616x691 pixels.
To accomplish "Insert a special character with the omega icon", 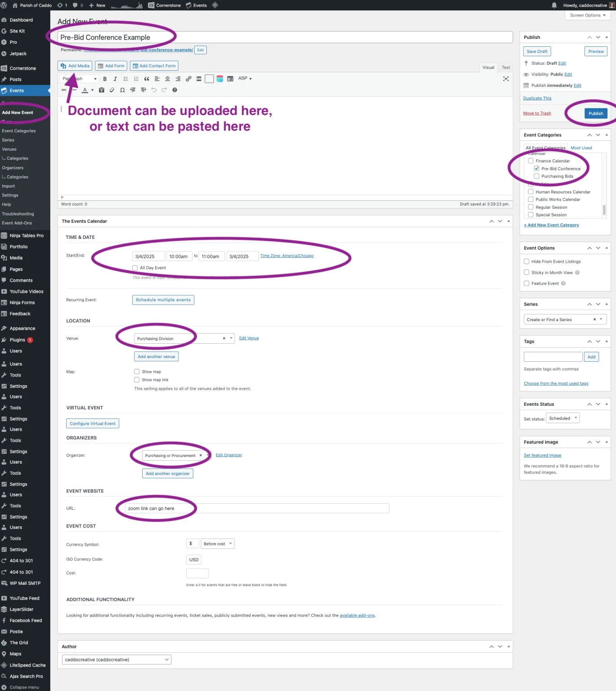I will [x=122, y=90].
